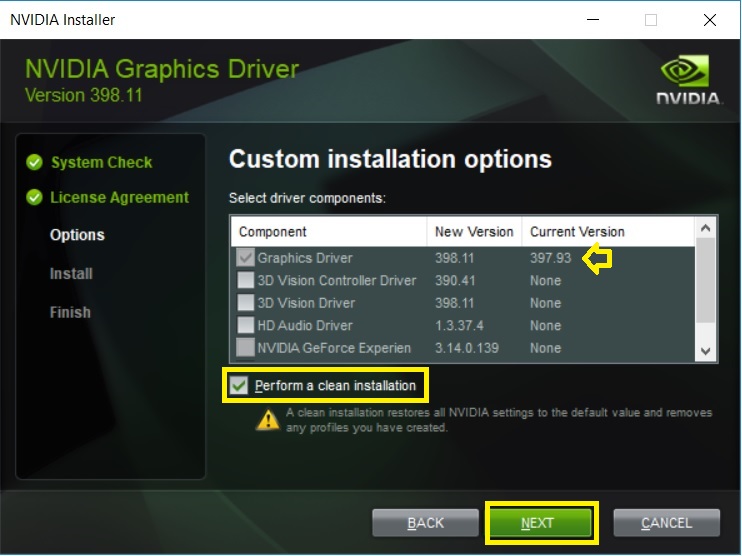
Task: Click the NVIDIA GeForce Experien name
Action: pos(334,348)
